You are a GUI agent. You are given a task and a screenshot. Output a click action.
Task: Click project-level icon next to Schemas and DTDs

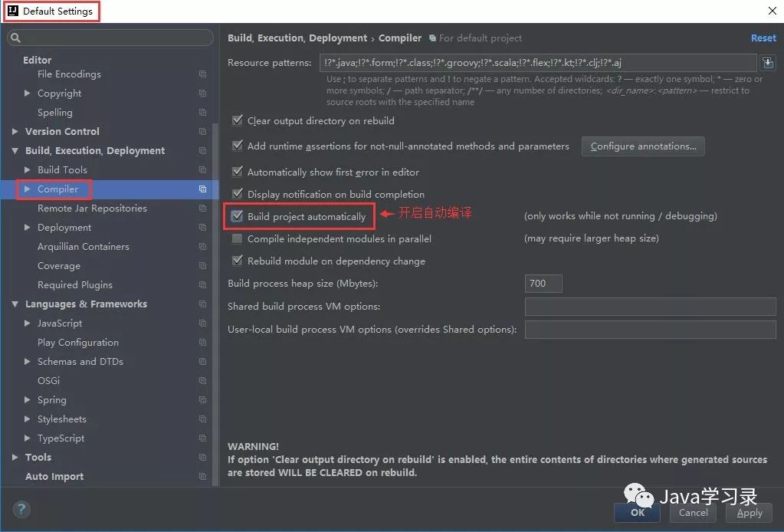[x=202, y=362]
